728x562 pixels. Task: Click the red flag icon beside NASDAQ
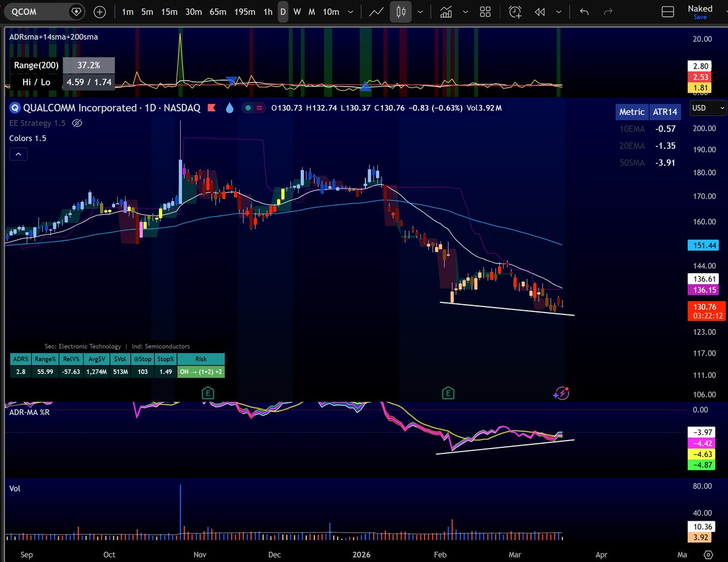pos(212,108)
